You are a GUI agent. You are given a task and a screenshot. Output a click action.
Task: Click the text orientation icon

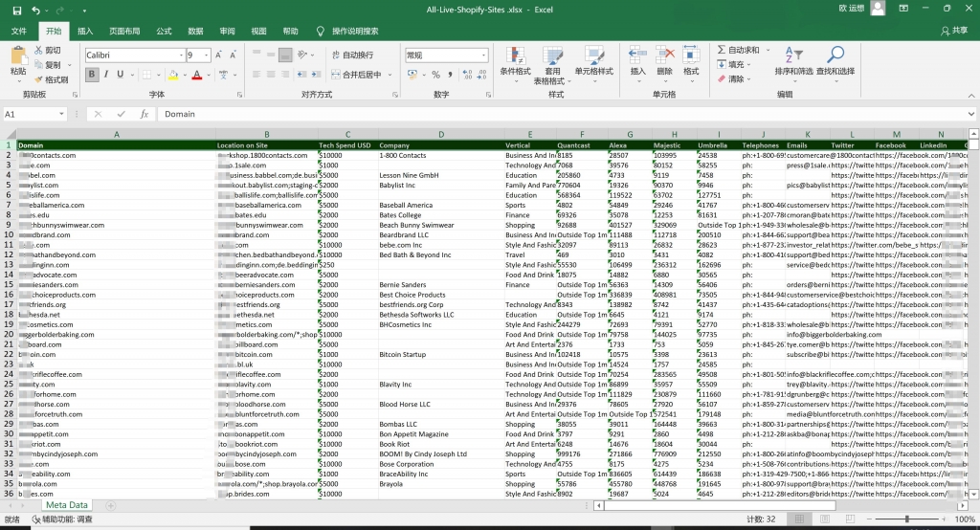pyautogui.click(x=302, y=55)
